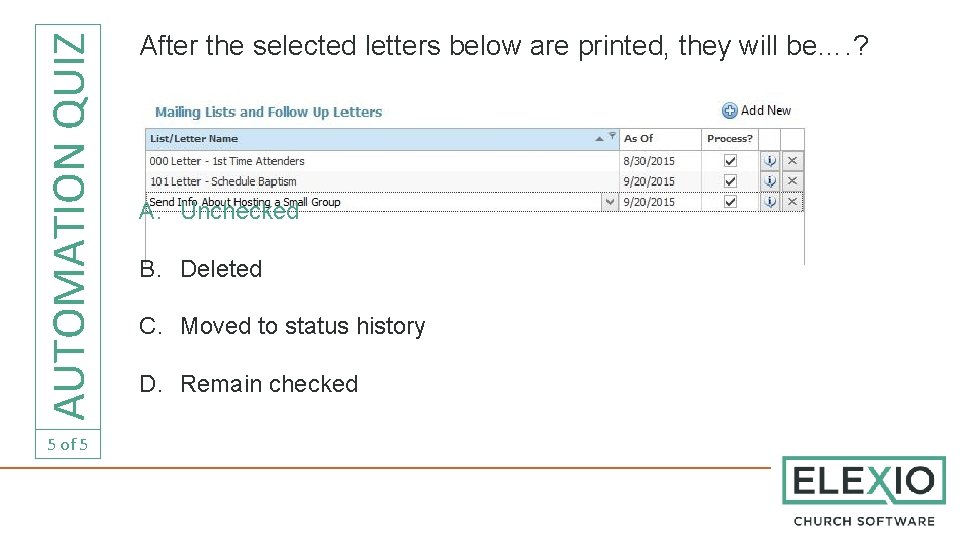Click sort arrow in List/Letter Name header
This screenshot has height=540, width=960.
pos(599,138)
